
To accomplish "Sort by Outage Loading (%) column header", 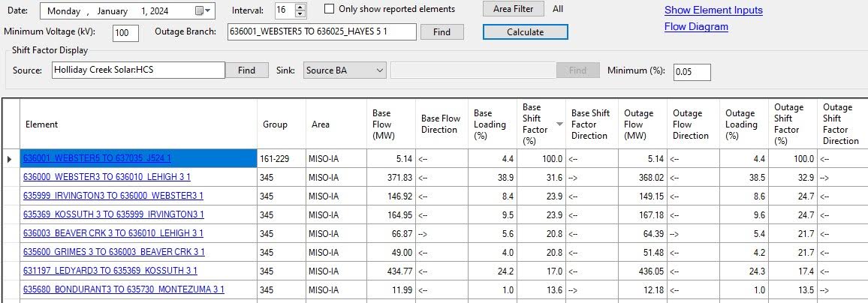I will [x=744, y=124].
